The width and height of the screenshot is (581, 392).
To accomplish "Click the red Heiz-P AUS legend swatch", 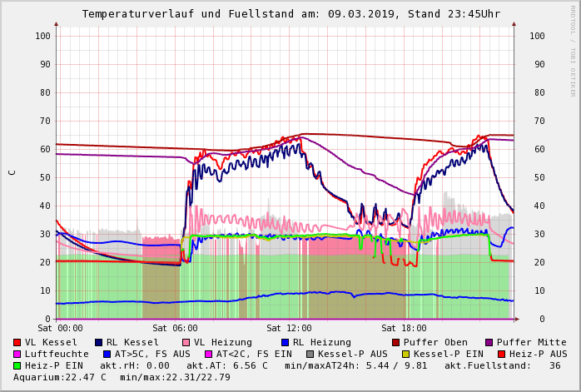I will click(502, 354).
